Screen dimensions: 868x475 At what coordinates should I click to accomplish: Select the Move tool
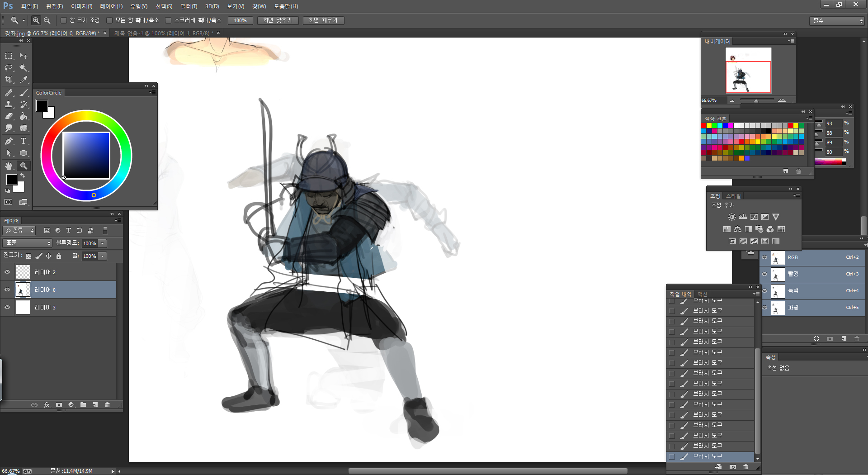click(24, 56)
